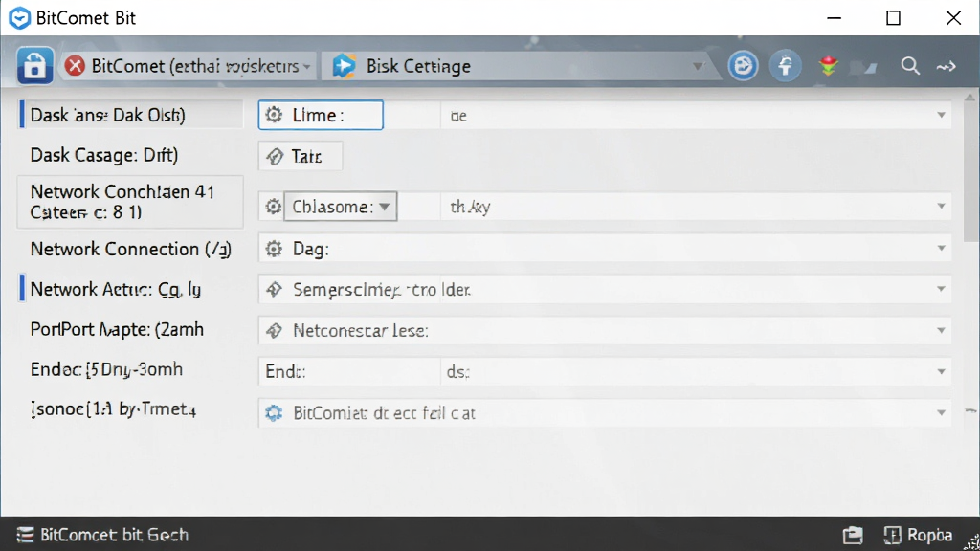The width and height of the screenshot is (980, 551).
Task: Click the diamond icon beside Netconestar lese
Action: (x=274, y=330)
